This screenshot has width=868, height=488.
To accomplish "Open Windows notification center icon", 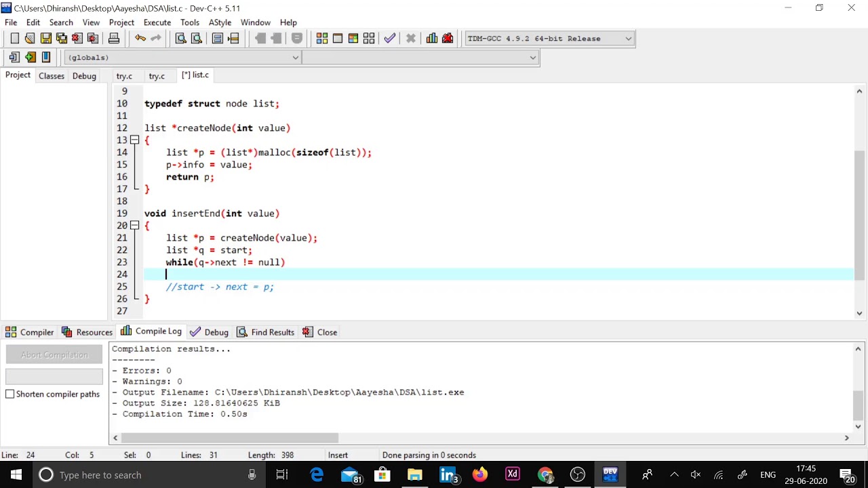I will coord(846,475).
